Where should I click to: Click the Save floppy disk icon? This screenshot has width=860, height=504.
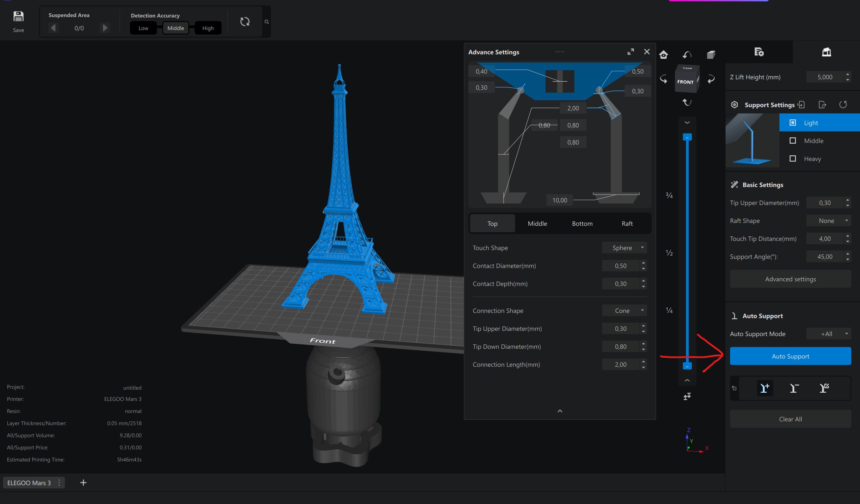(x=19, y=17)
